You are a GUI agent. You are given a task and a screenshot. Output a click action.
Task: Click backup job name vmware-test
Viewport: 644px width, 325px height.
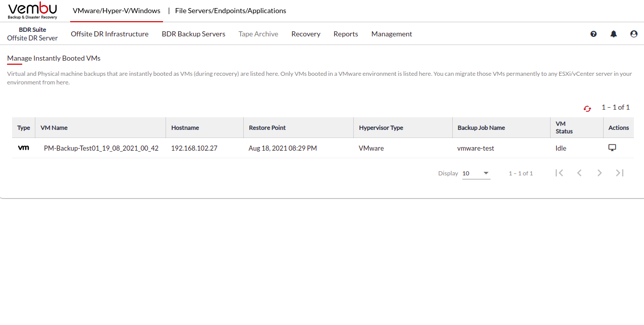(476, 148)
